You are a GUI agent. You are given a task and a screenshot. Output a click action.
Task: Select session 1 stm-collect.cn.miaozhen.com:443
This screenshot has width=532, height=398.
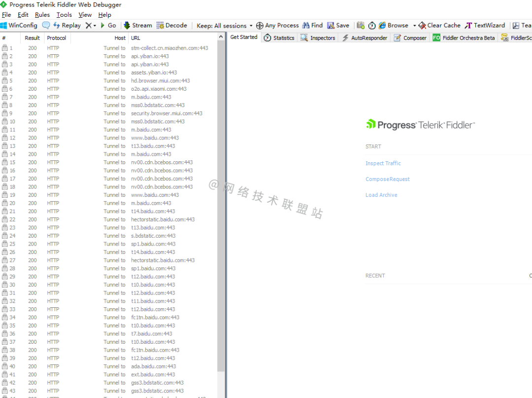pos(108,48)
